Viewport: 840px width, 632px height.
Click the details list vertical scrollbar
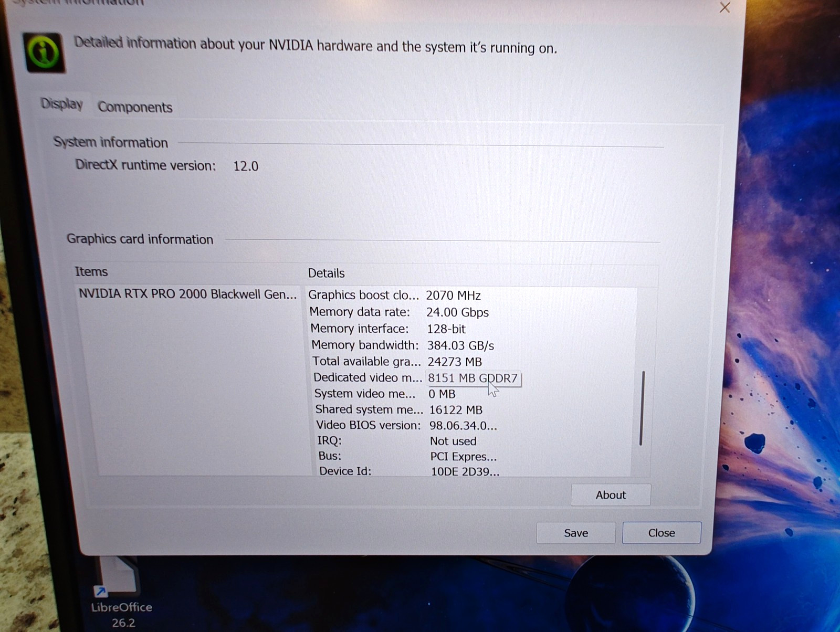[x=642, y=408]
